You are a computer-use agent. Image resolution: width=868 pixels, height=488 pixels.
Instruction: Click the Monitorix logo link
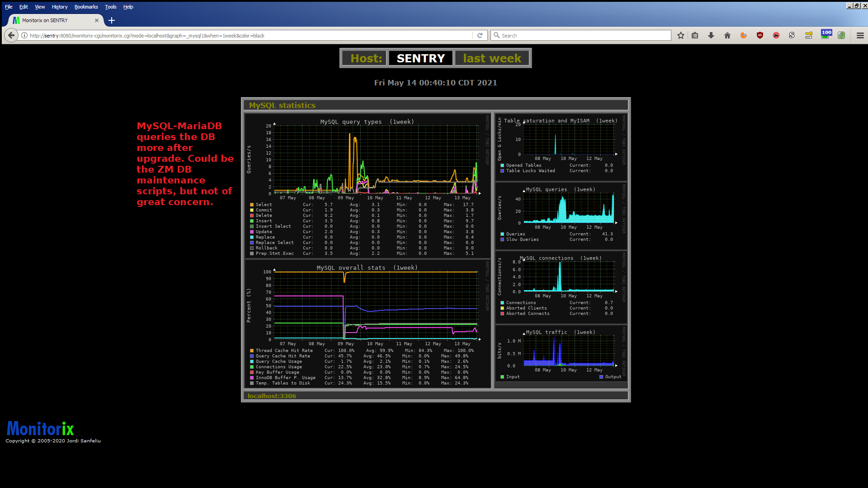[x=40, y=428]
